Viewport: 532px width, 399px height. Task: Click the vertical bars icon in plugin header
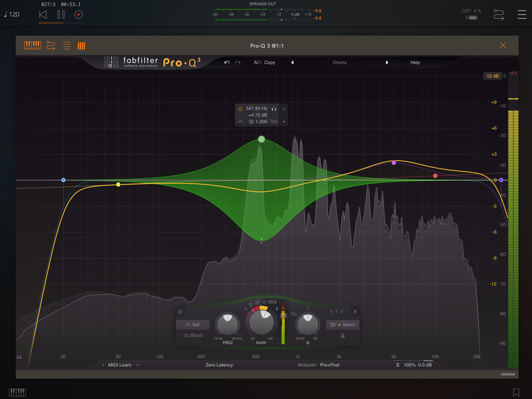81,45
